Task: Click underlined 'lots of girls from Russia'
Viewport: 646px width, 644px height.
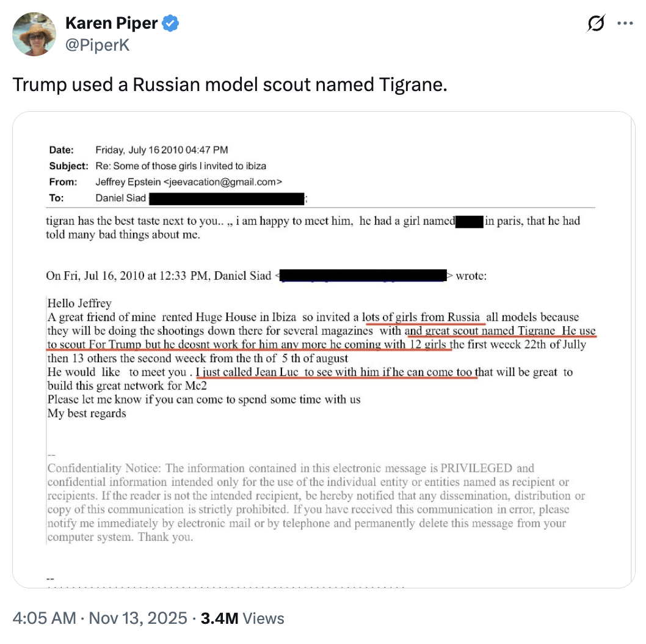Action: pyautogui.click(x=424, y=317)
